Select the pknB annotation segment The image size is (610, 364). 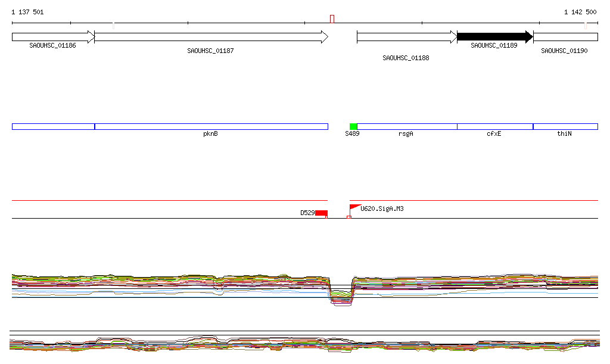click(x=211, y=126)
